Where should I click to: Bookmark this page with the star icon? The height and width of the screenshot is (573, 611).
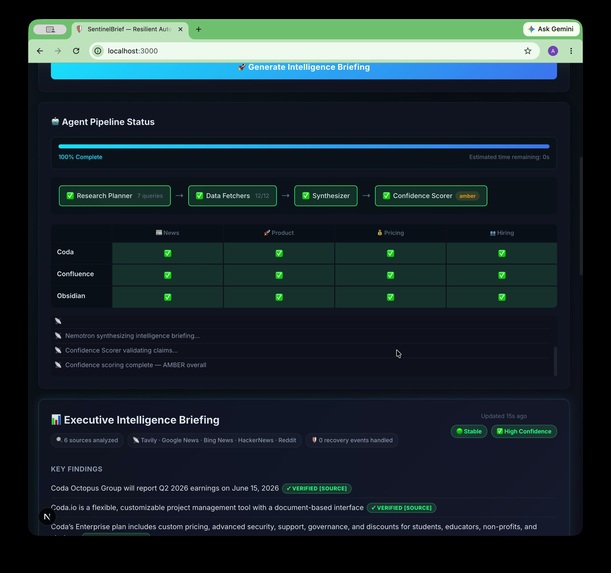coord(528,51)
